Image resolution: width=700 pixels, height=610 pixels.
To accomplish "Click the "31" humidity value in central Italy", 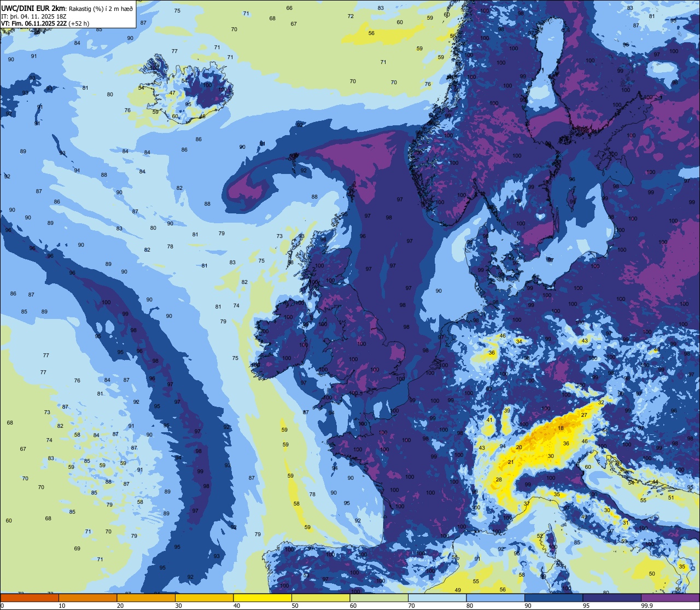I will pos(625,522).
